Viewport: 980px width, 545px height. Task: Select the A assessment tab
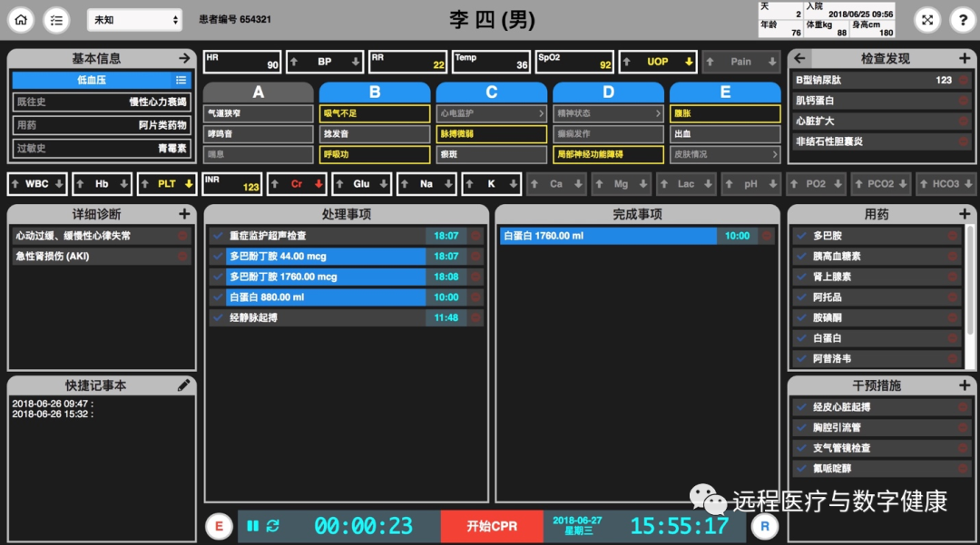coord(258,92)
